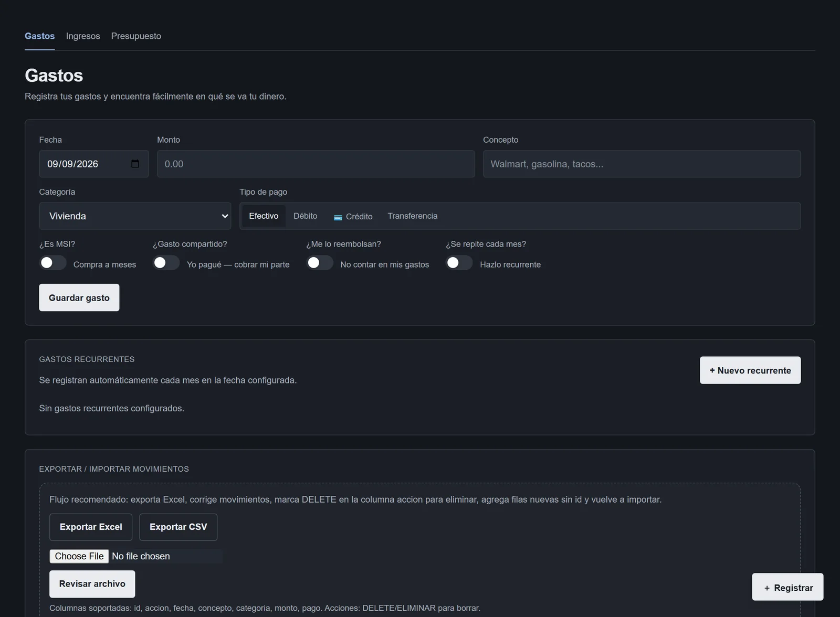Select the Crédito payment type
Screen dimensions: 840x617
pos(353,216)
